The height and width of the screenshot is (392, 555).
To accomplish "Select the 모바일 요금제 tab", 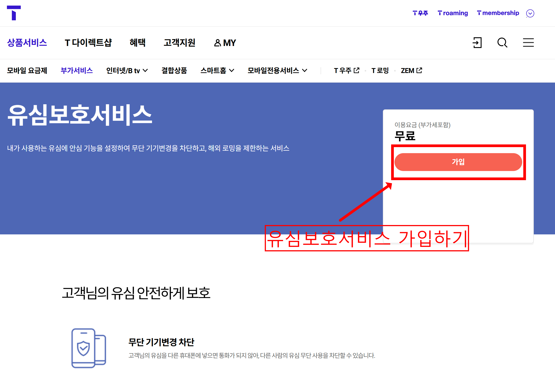I will [x=27, y=70].
